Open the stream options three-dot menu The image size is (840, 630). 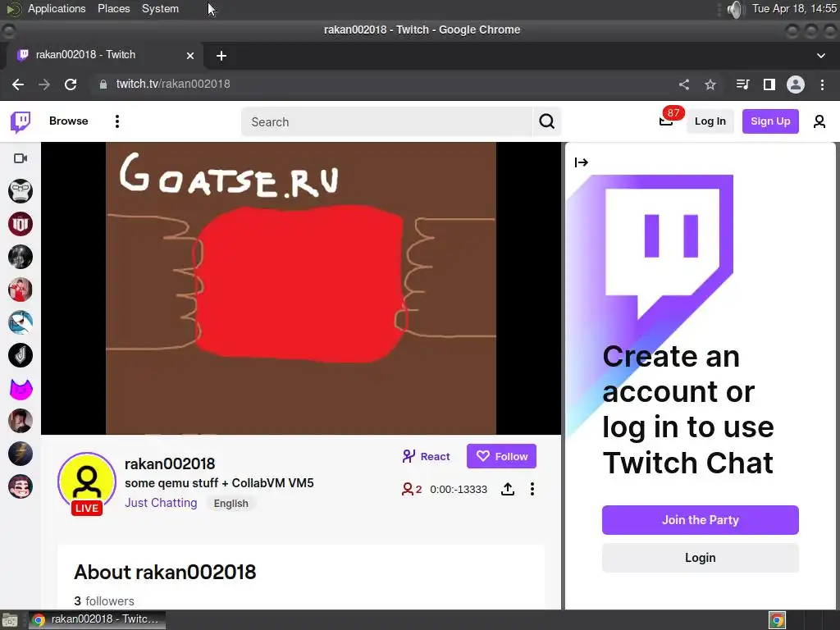[532, 489]
